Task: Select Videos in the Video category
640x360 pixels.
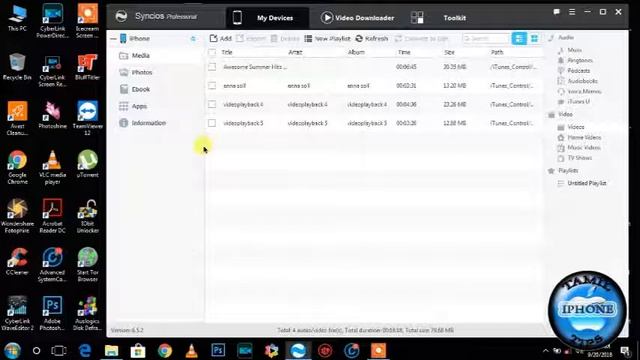Action: [x=571, y=127]
